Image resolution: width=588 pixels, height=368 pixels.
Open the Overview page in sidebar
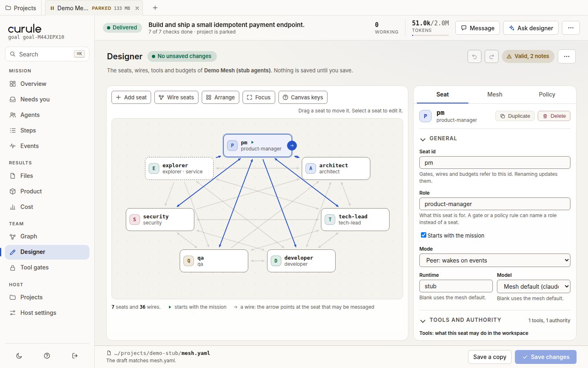pyautogui.click(x=47, y=84)
